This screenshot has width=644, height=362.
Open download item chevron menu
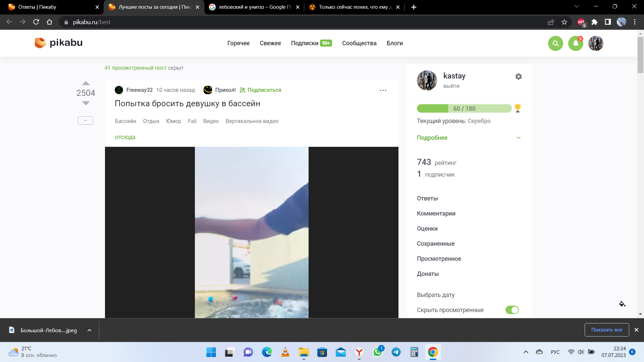[89, 330]
